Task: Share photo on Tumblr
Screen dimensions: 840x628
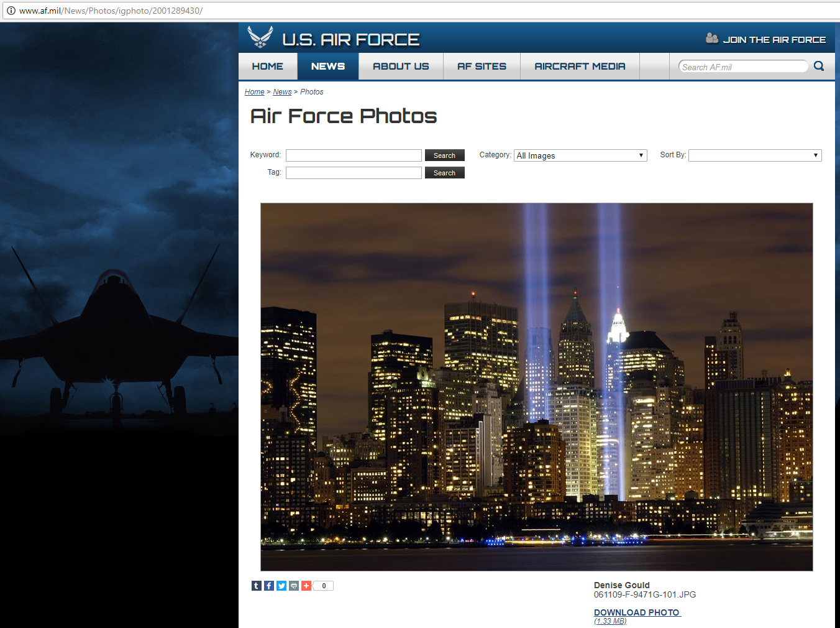Action: tap(257, 586)
